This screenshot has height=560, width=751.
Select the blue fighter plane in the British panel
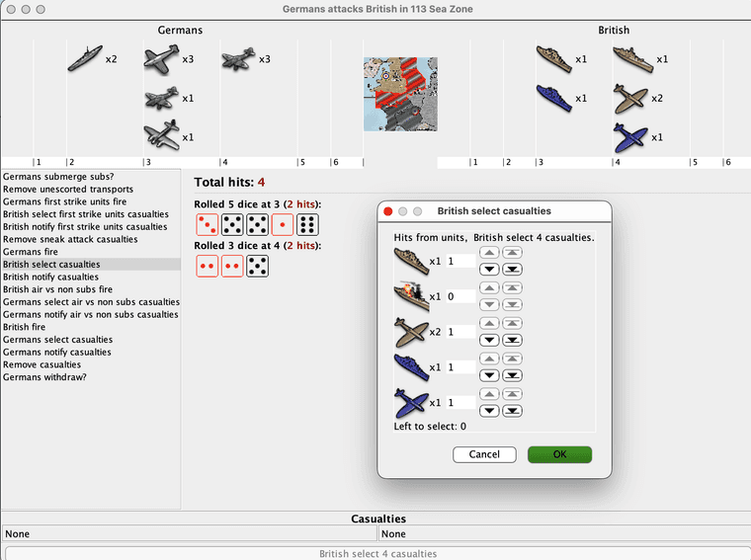pos(628,135)
